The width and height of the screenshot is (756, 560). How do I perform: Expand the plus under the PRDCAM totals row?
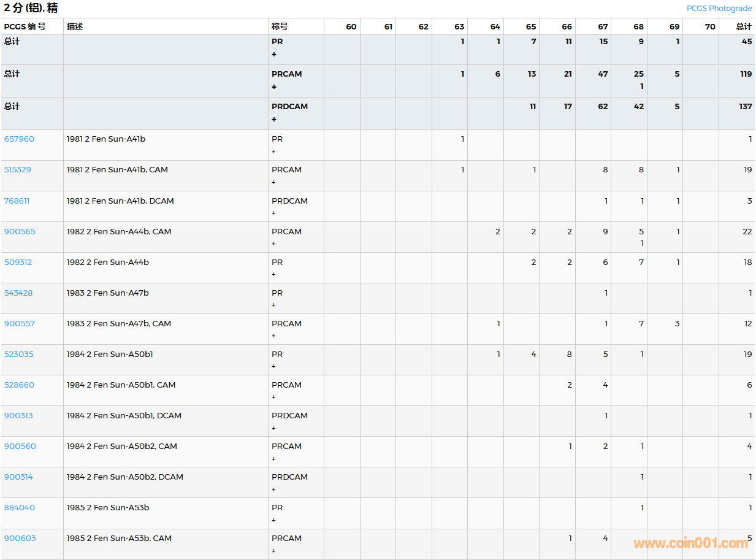[274, 120]
